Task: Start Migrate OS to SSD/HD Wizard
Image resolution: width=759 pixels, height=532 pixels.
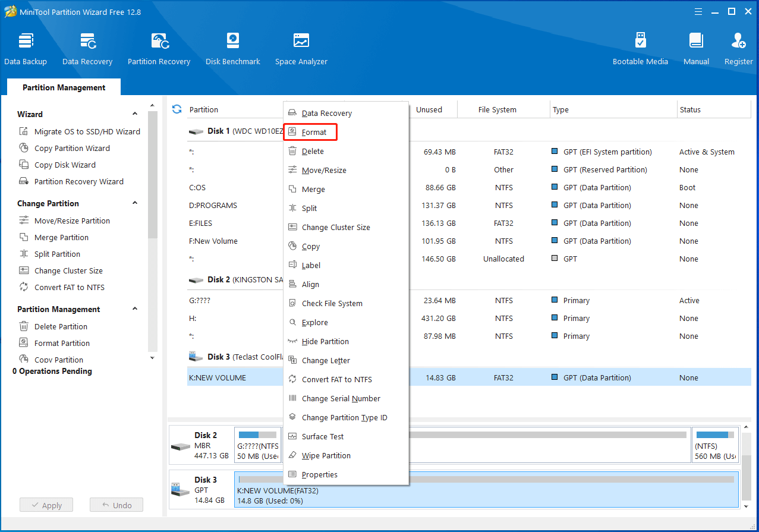Action: pyautogui.click(x=80, y=131)
